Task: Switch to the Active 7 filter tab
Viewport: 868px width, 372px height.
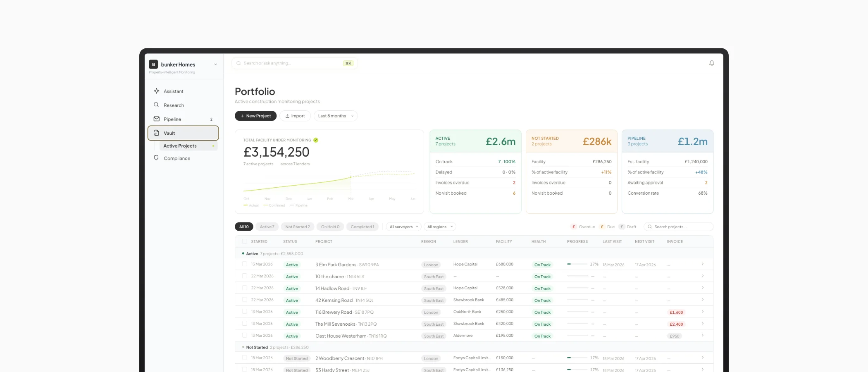Action: click(x=267, y=227)
